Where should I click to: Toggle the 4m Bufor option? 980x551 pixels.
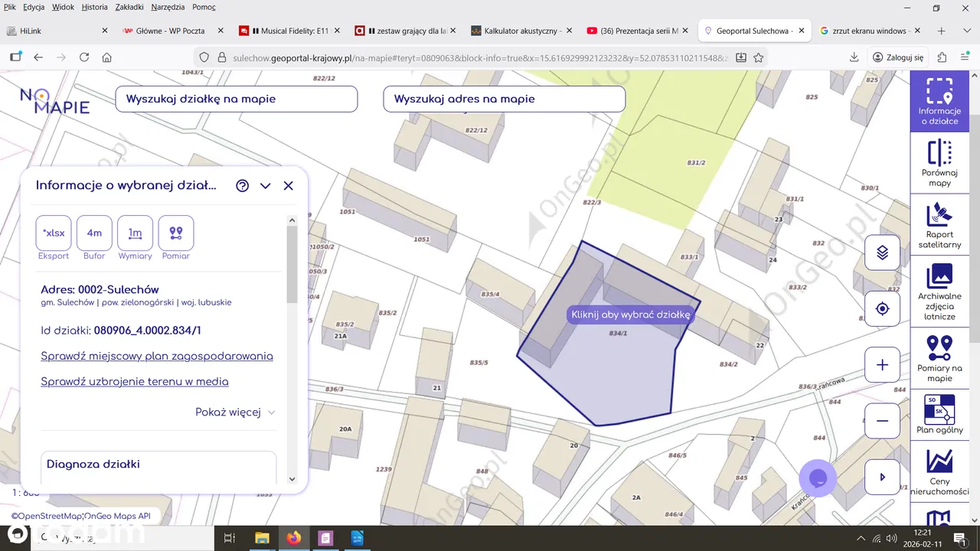[94, 233]
